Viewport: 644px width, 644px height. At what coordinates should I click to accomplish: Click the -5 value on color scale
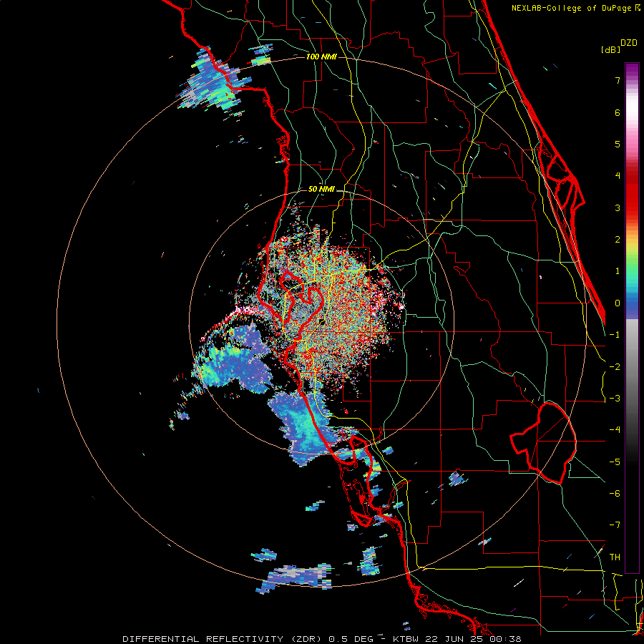coord(615,462)
